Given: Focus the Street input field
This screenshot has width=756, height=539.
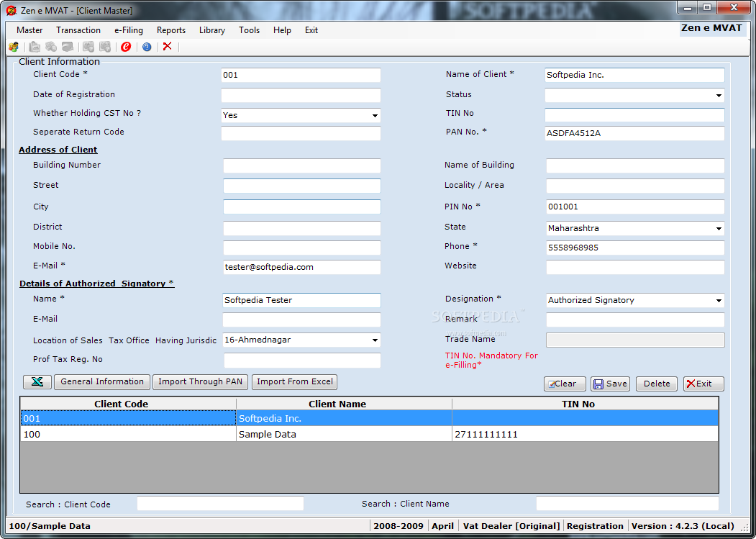Looking at the screenshot, I should pyautogui.click(x=302, y=186).
